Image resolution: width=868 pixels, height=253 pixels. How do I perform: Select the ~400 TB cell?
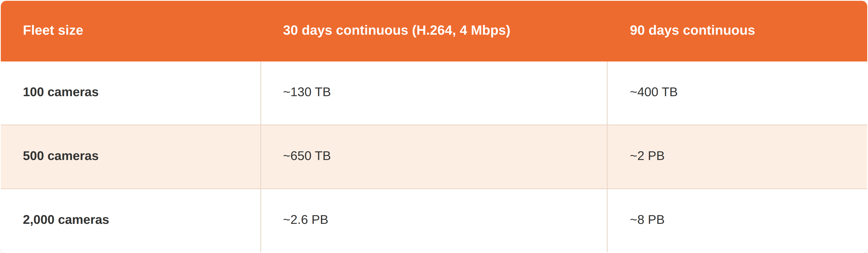click(653, 92)
